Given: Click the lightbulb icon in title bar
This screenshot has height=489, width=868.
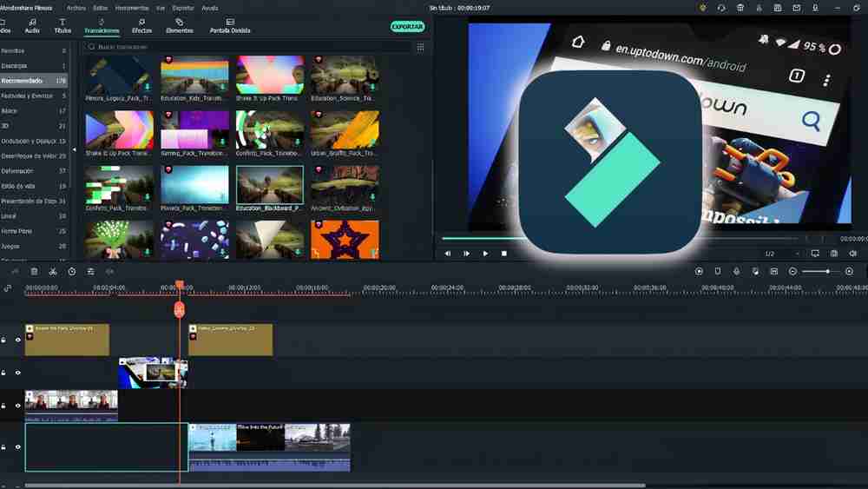Looking at the screenshot, I should point(702,8).
